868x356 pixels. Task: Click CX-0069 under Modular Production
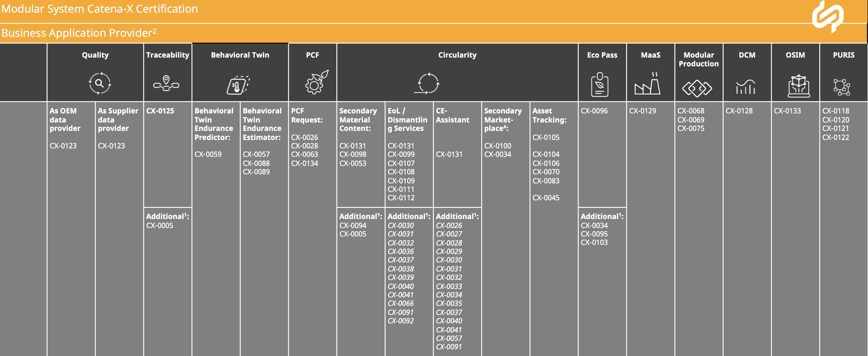coord(691,119)
